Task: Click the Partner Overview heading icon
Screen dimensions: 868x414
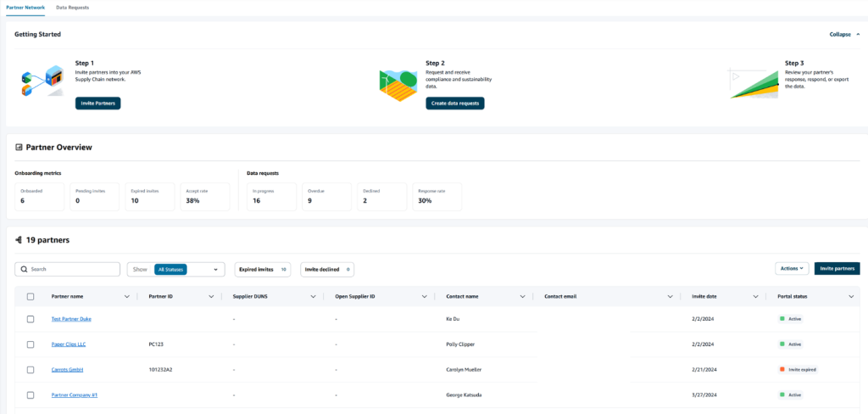Action: pyautogui.click(x=19, y=148)
